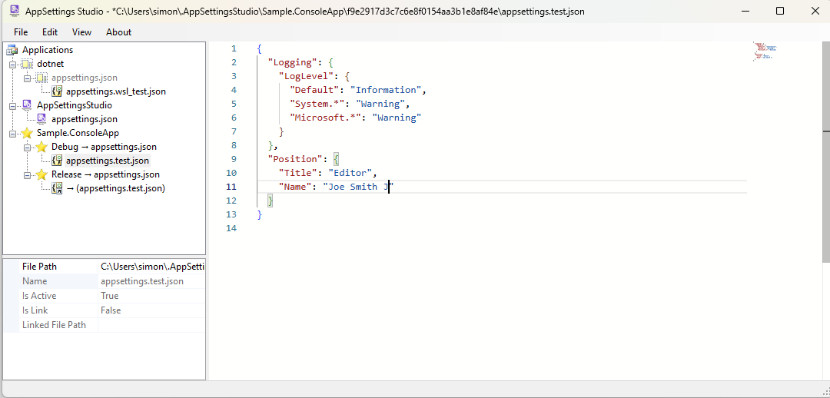830x398 pixels.
Task: Click the Is Active value True
Action: point(110,296)
